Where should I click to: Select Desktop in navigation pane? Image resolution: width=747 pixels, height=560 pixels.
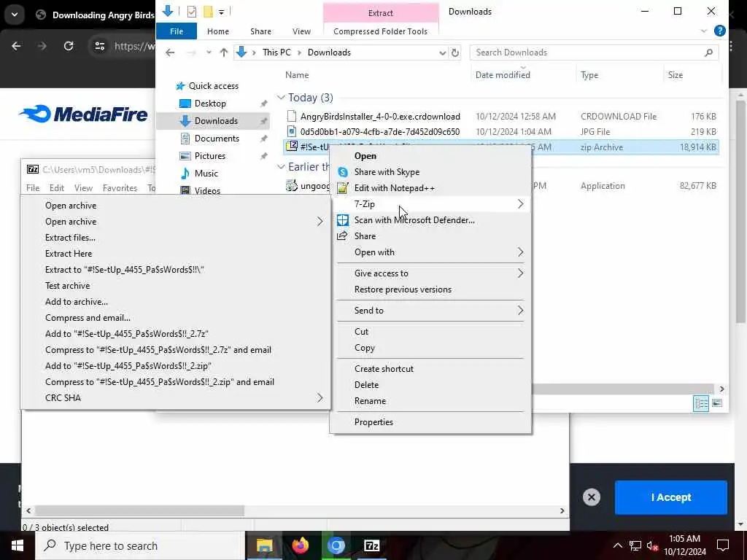click(210, 104)
